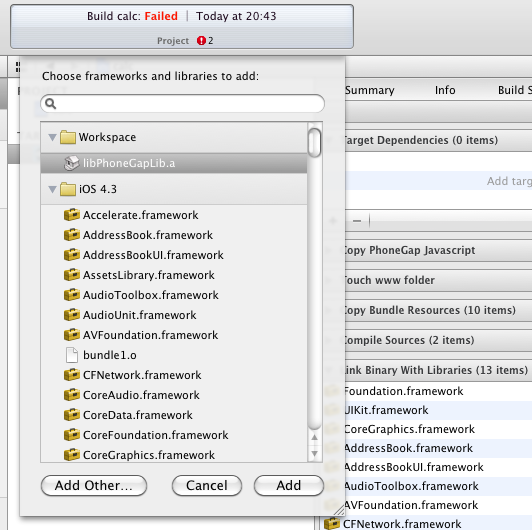Click the CoreFoundation.framework toolbox icon
Viewport: 532px width, 530px height.
[72, 435]
